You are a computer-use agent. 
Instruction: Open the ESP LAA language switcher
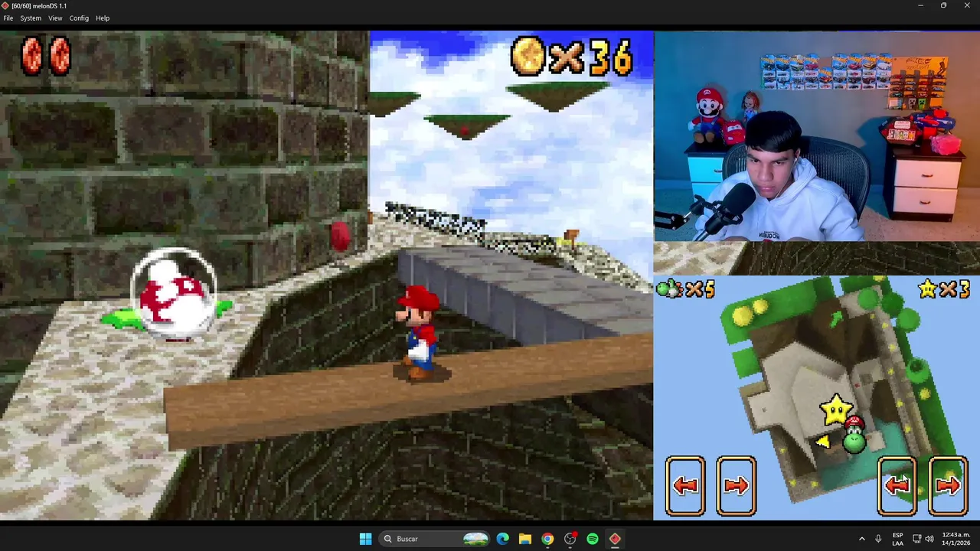coord(897,539)
